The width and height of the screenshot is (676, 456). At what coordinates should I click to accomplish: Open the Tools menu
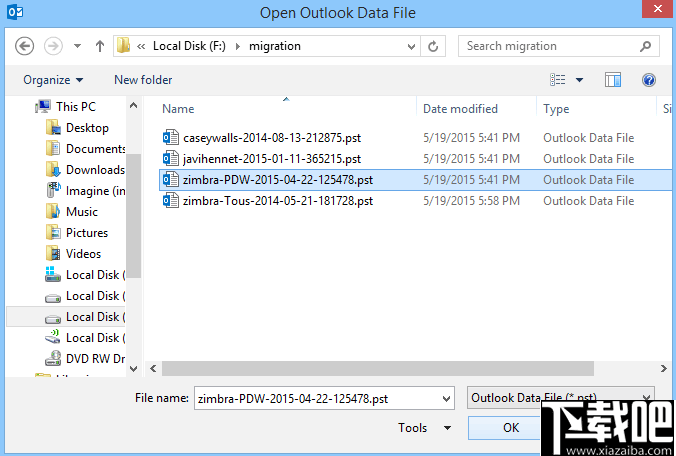(413, 428)
